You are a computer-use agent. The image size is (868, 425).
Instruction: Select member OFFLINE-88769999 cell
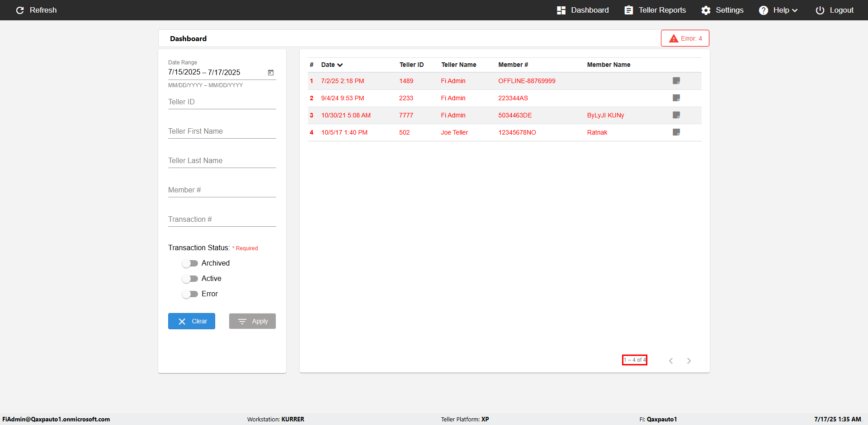[x=527, y=81]
